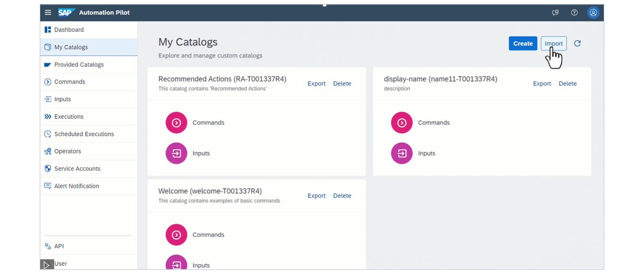This screenshot has height=274, width=644.
Task: Click the Alert Notification sidebar icon
Action: click(x=47, y=186)
